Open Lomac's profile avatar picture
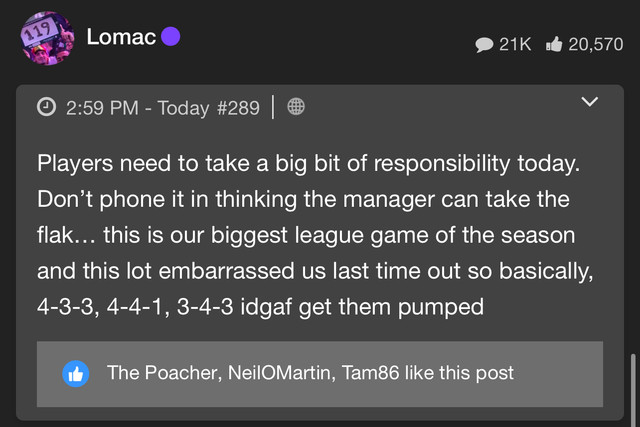Screen dimensions: 640x427 tap(47, 38)
